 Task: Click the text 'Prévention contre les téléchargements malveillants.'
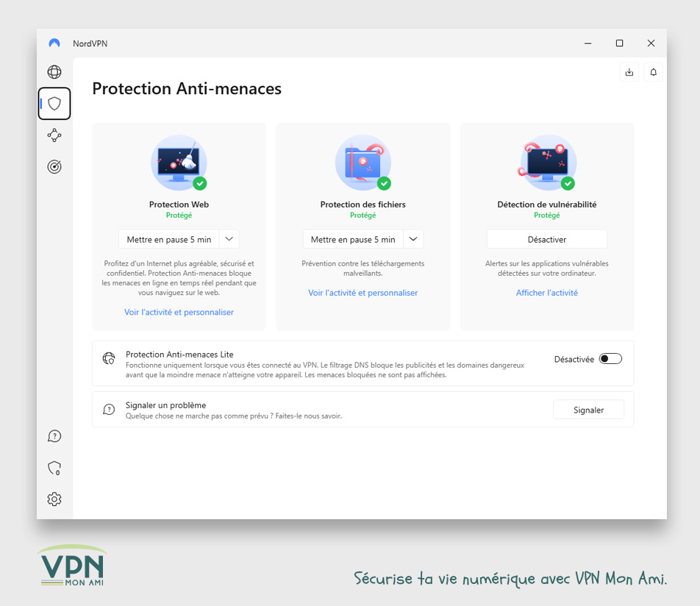click(363, 268)
